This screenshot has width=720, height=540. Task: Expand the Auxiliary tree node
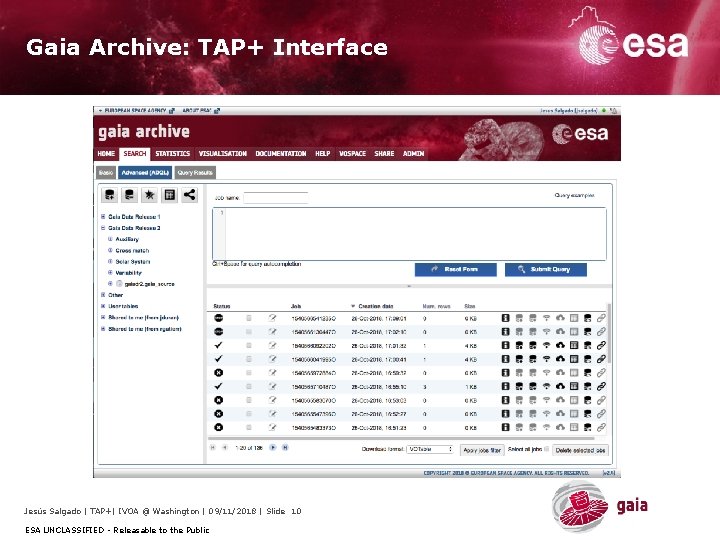[110, 239]
